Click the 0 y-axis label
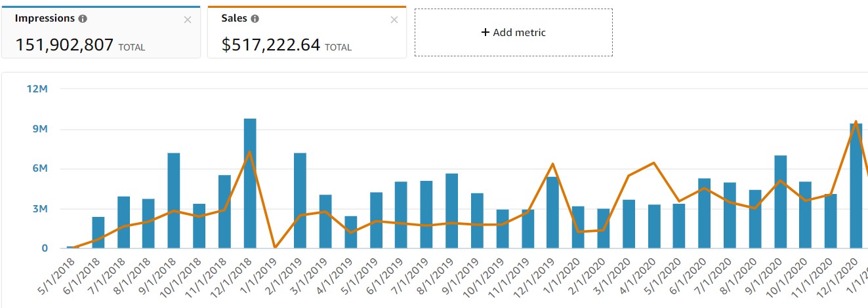This screenshot has width=868, height=308. (45, 248)
